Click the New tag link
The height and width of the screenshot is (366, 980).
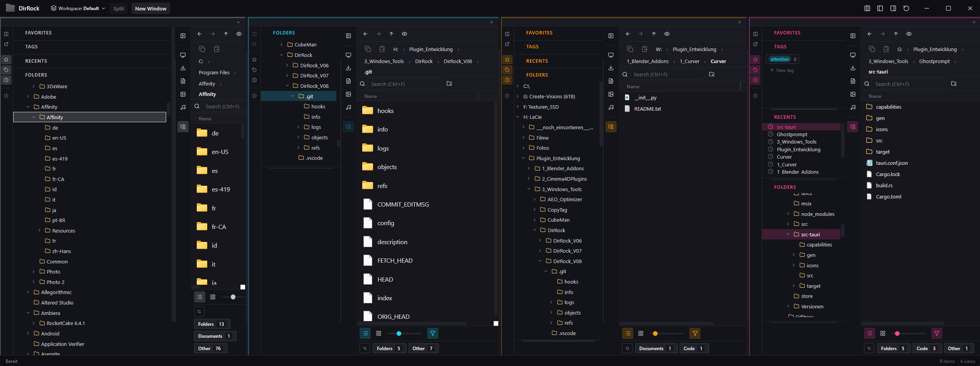tap(784, 70)
